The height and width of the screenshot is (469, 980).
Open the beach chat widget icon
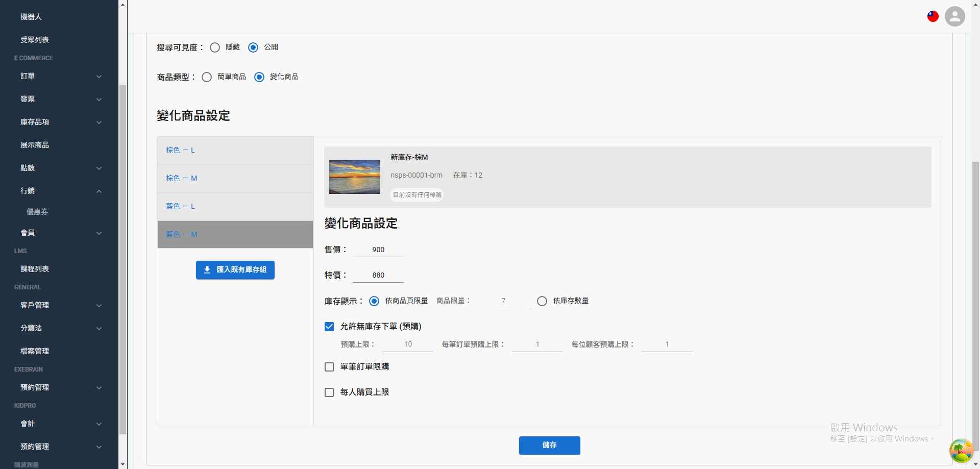pyautogui.click(x=961, y=451)
